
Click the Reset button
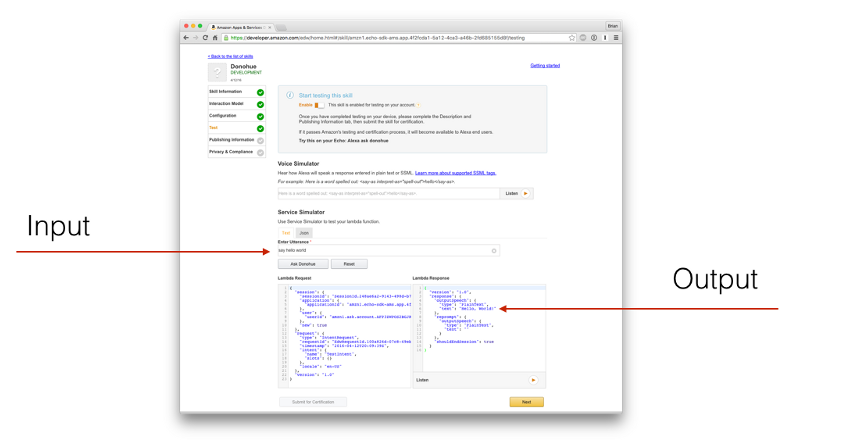click(349, 264)
